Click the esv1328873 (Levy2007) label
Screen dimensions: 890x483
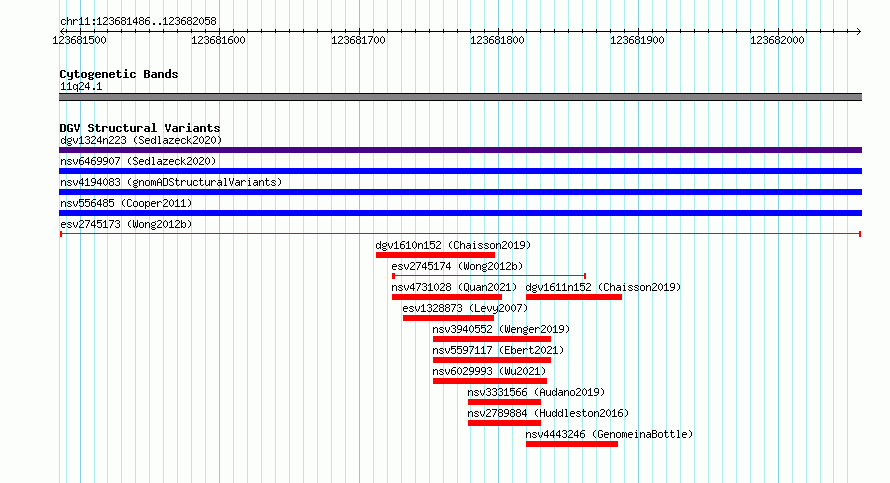tap(465, 308)
